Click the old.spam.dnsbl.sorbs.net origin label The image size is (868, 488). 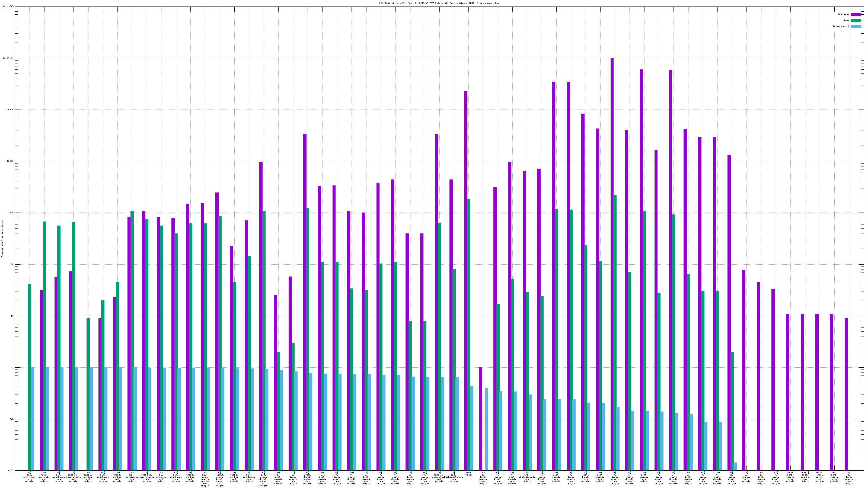(263, 479)
